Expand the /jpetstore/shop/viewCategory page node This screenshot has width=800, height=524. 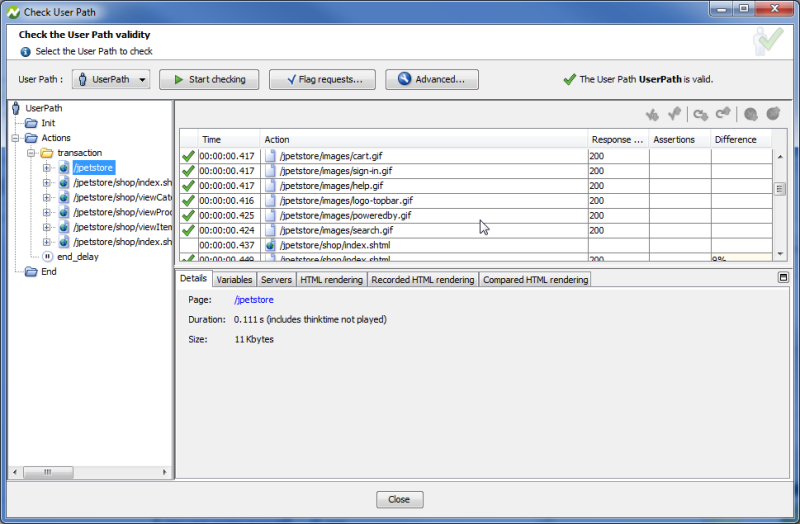pyautogui.click(x=47, y=197)
